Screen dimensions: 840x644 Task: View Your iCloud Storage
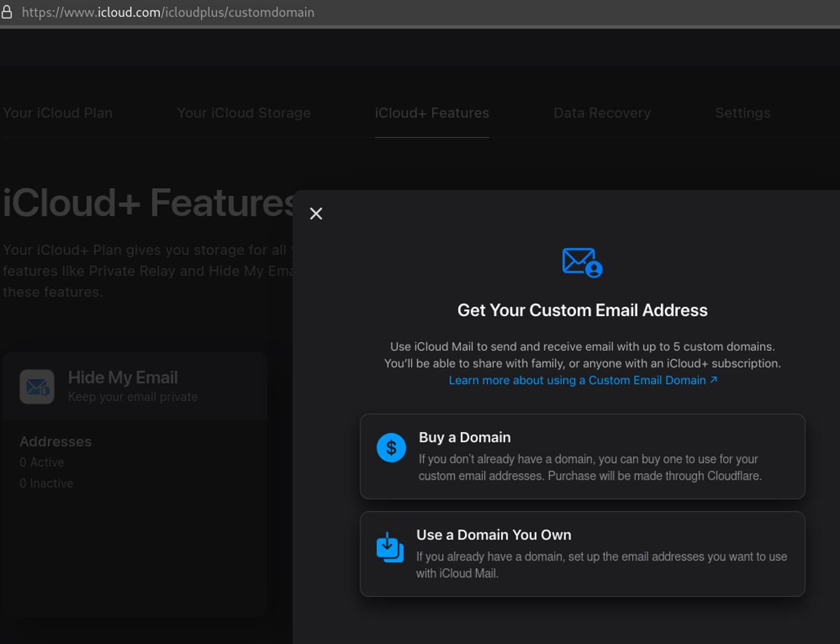[x=244, y=113]
